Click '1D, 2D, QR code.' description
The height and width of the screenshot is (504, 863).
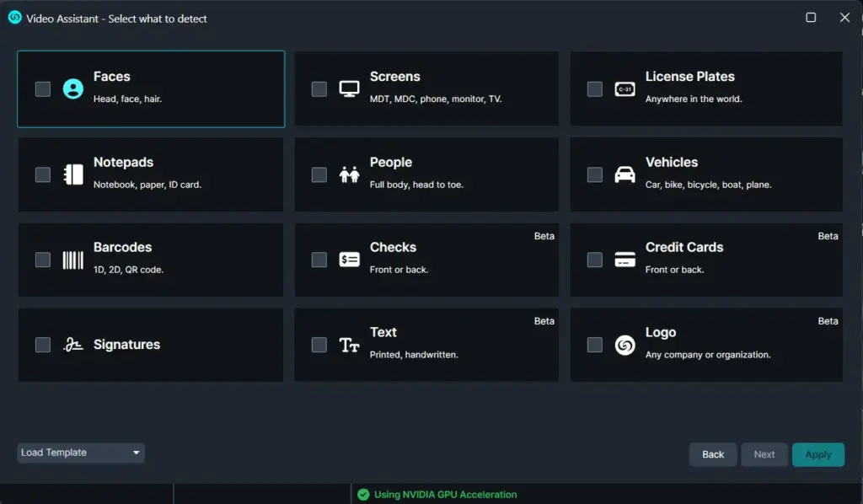click(x=128, y=270)
